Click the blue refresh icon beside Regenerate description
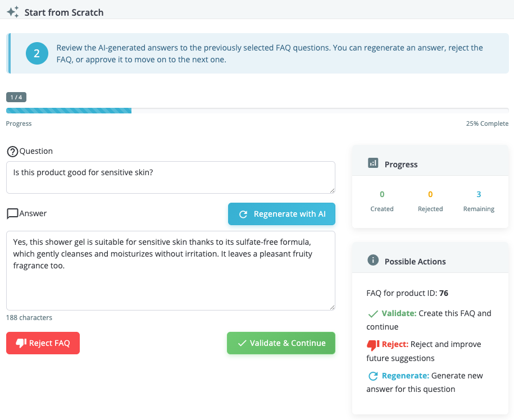Image resolution: width=514 pixels, height=420 pixels. [372, 376]
